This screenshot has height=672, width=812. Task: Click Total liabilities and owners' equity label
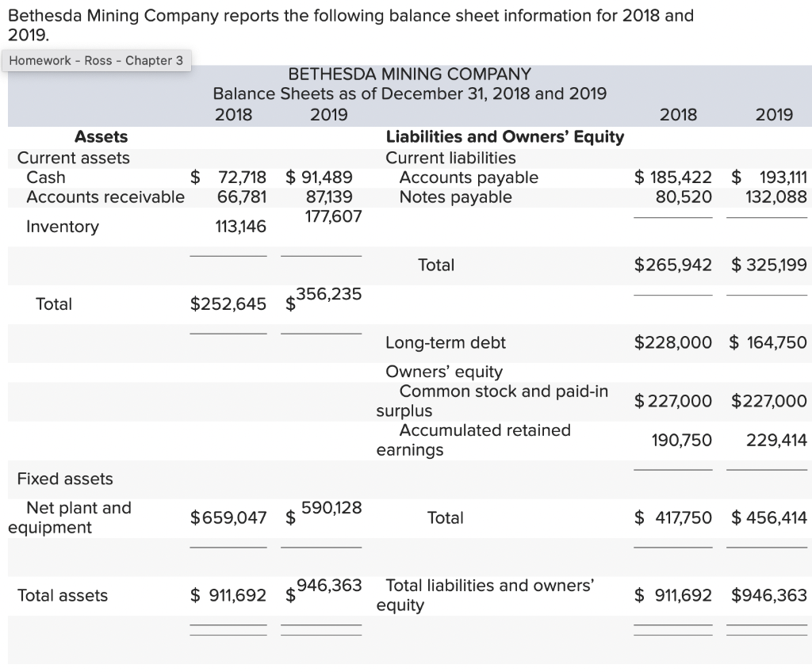485,595
